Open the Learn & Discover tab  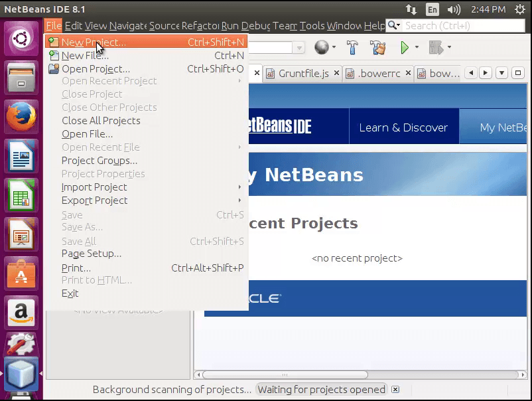(404, 127)
